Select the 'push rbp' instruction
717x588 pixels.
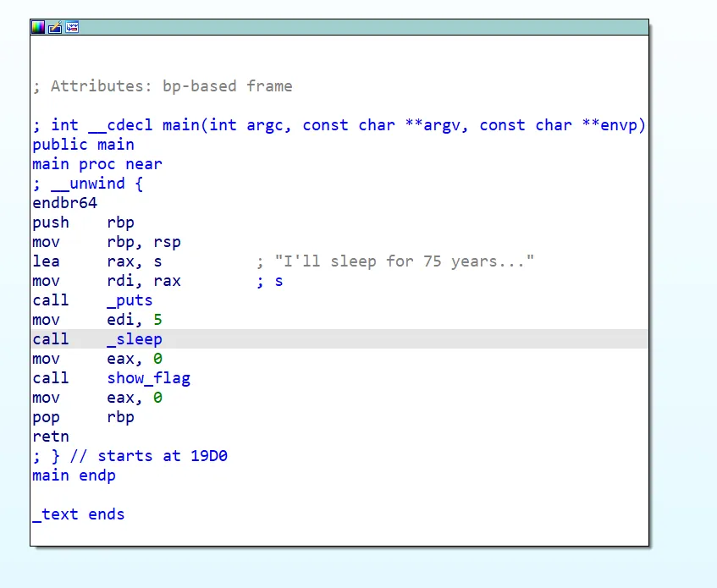tap(83, 223)
